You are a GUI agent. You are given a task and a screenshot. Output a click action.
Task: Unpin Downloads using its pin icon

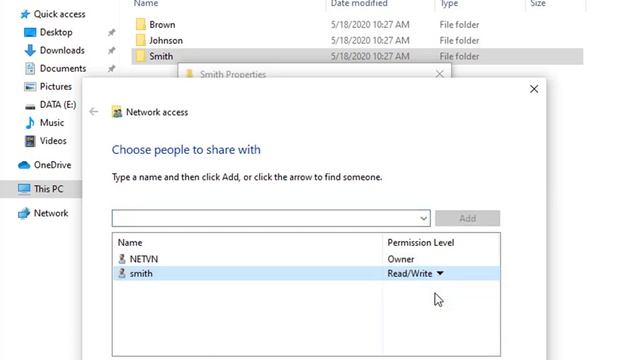[x=111, y=50]
